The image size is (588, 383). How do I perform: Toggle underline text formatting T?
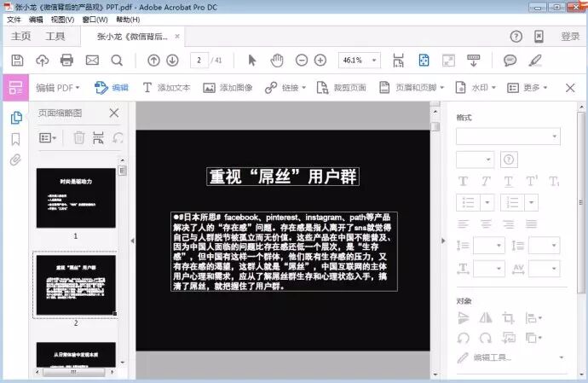[508, 182]
